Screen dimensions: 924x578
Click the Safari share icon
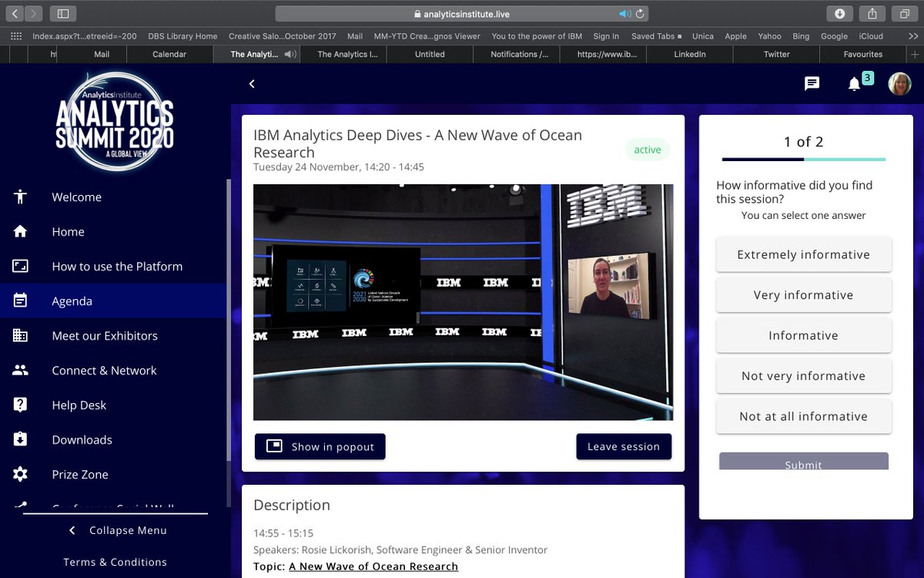click(872, 14)
